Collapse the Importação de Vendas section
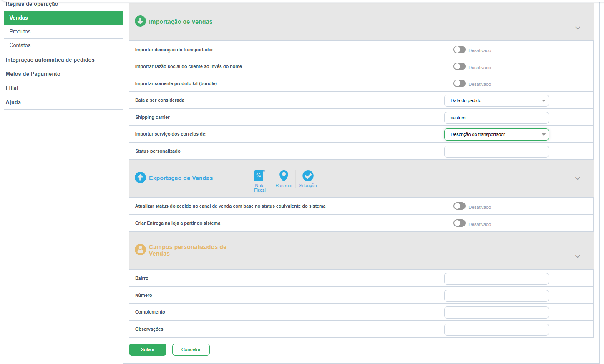604x364 pixels. pyautogui.click(x=577, y=28)
